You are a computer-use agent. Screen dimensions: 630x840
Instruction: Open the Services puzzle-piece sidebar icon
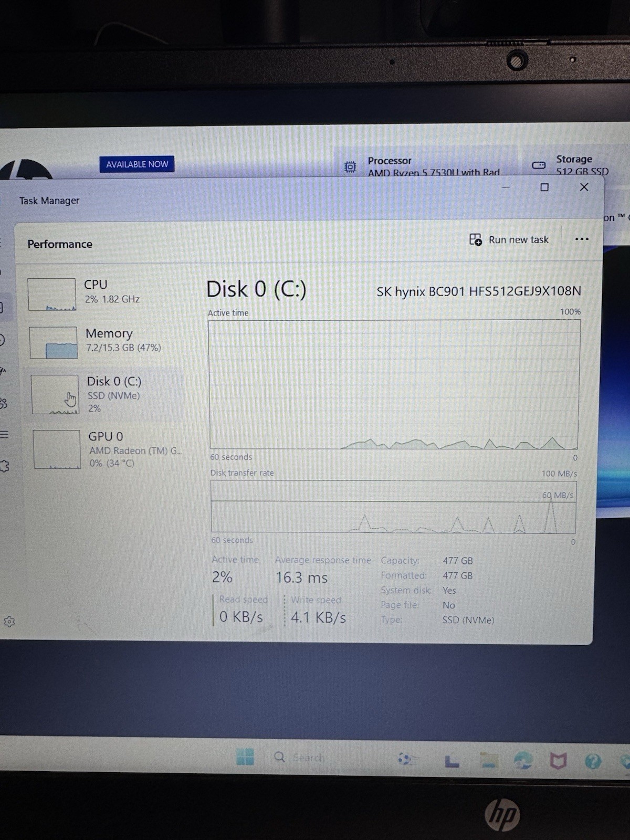[4, 466]
